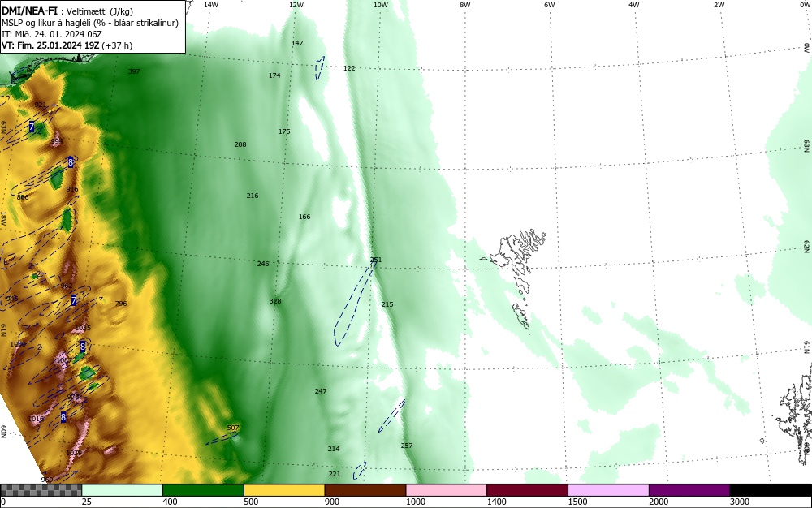
Task: Click the map value 397
Action: (134, 71)
